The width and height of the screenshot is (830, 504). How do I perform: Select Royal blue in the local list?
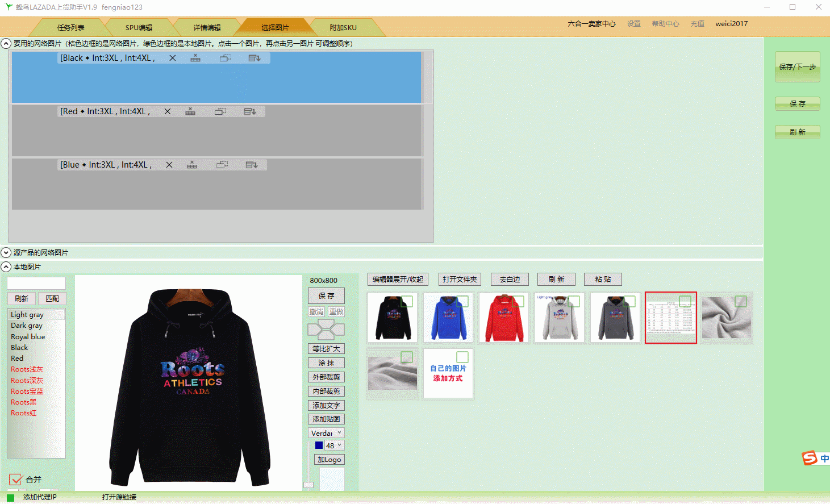tap(28, 336)
